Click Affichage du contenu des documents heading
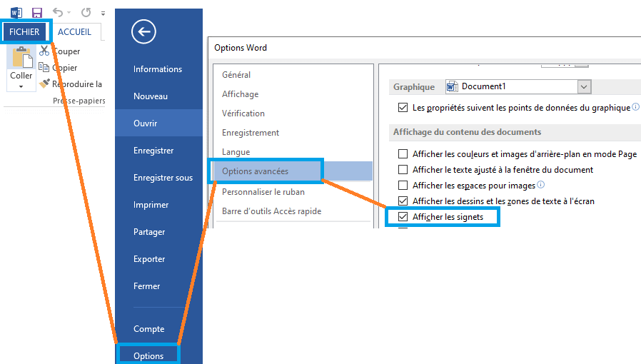The height and width of the screenshot is (364, 641). (467, 132)
